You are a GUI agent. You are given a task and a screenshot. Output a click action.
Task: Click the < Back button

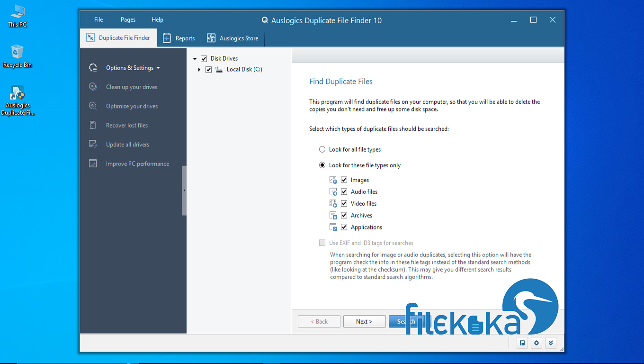(319, 321)
